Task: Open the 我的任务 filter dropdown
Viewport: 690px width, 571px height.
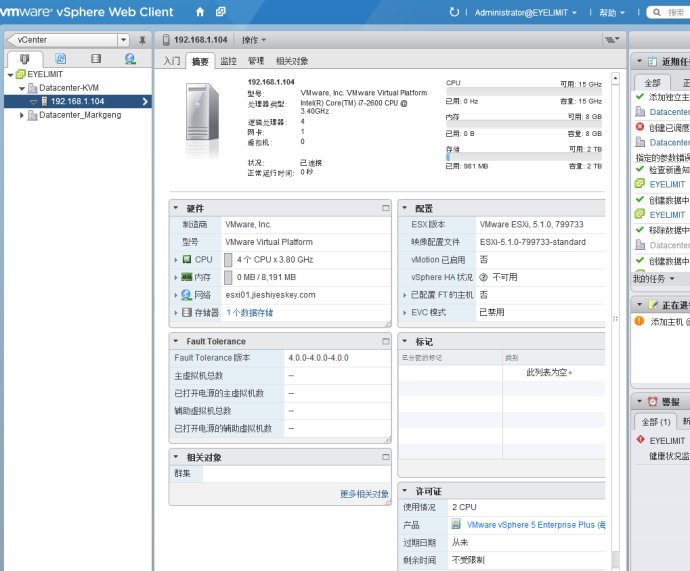Action: tap(653, 278)
